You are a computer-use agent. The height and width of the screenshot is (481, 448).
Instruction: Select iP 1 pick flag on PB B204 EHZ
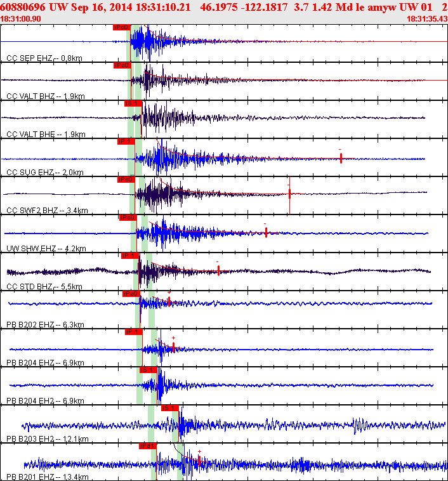pos(134,332)
